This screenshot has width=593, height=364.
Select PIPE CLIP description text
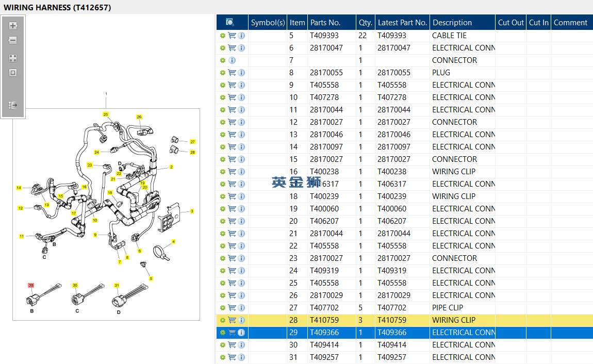[x=448, y=308]
